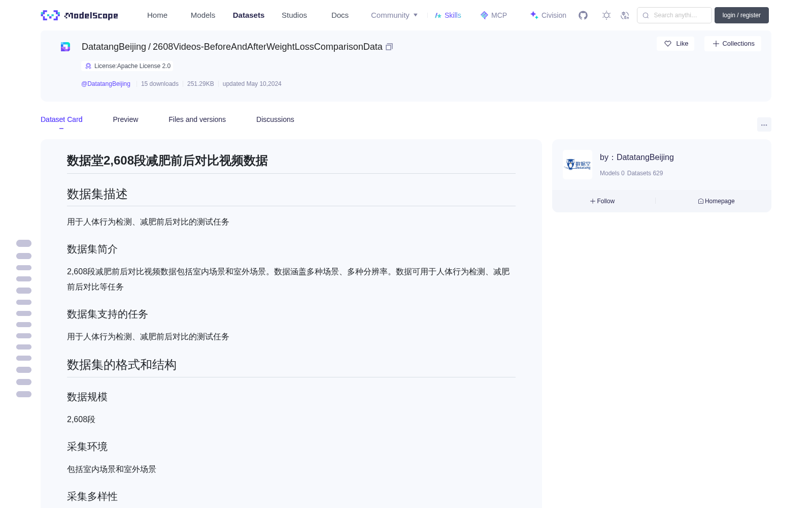The width and height of the screenshot is (812, 508).
Task: Click the plus icon next to Follow
Action: click(x=593, y=201)
